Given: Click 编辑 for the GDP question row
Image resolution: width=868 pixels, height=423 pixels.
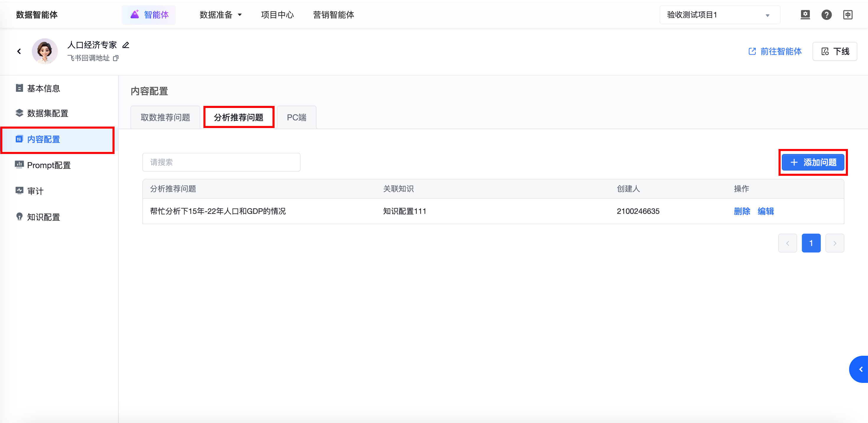Looking at the screenshot, I should [766, 211].
